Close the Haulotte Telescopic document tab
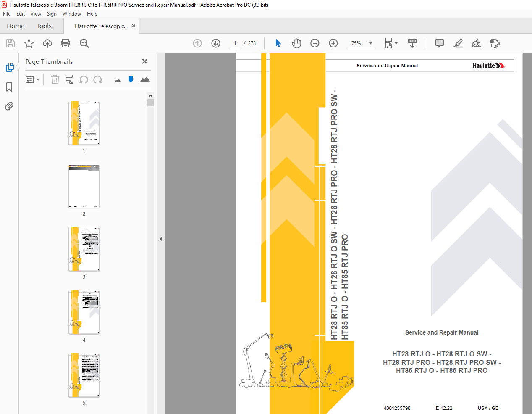The image size is (532, 414). point(134,26)
